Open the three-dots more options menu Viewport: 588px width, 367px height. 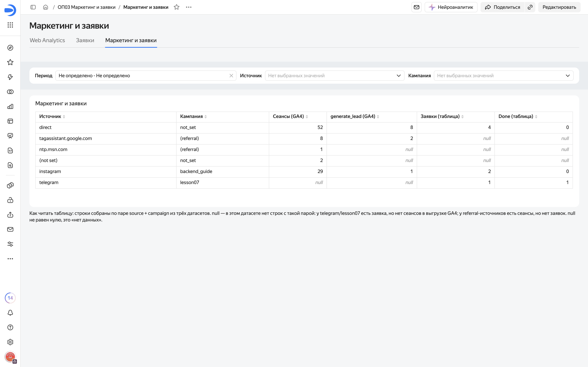click(x=189, y=7)
